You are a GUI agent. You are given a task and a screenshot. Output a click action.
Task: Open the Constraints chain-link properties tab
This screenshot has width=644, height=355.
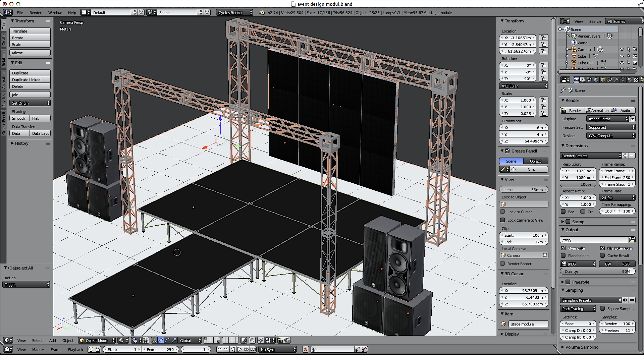(609, 80)
